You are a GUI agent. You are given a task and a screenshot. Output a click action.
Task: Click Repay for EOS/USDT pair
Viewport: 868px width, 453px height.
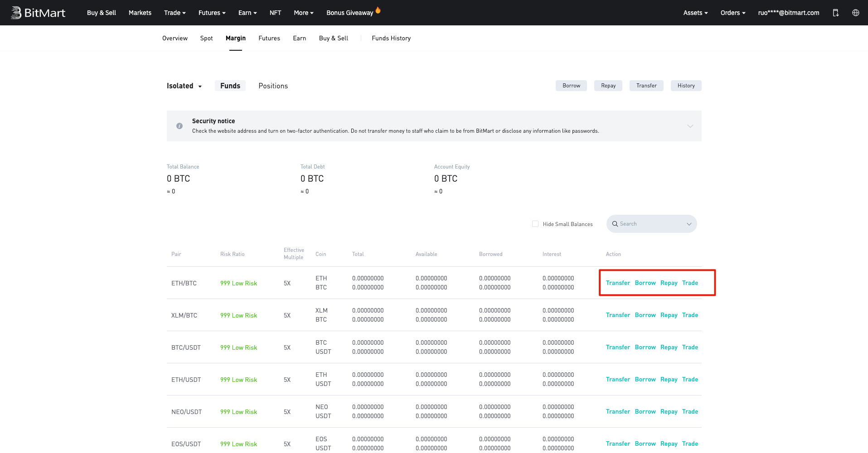click(669, 443)
